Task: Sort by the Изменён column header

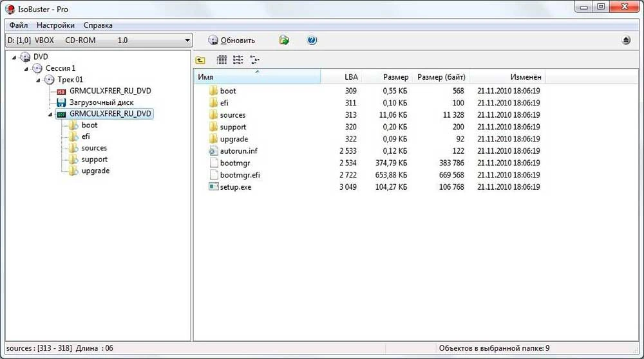Action: (x=507, y=77)
